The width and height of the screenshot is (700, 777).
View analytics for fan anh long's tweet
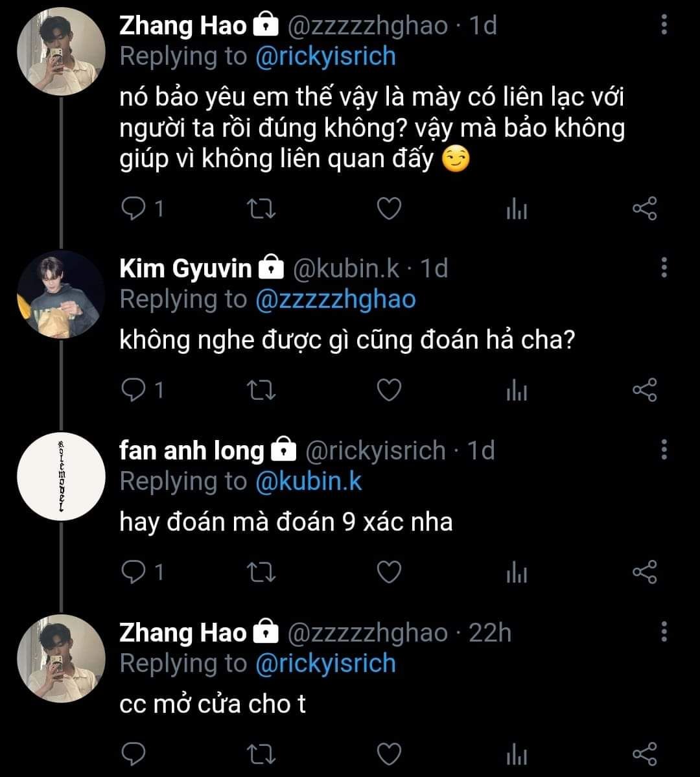516,572
